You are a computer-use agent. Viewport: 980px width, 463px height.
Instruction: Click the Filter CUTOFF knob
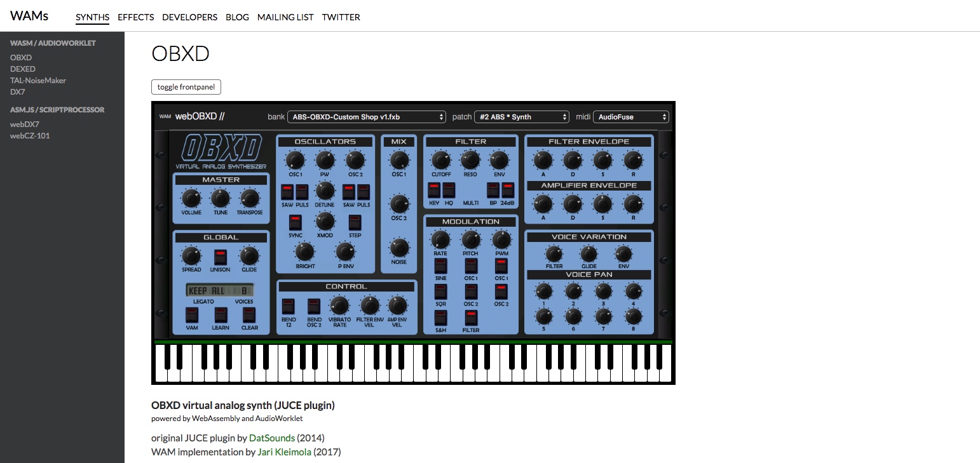click(x=440, y=159)
